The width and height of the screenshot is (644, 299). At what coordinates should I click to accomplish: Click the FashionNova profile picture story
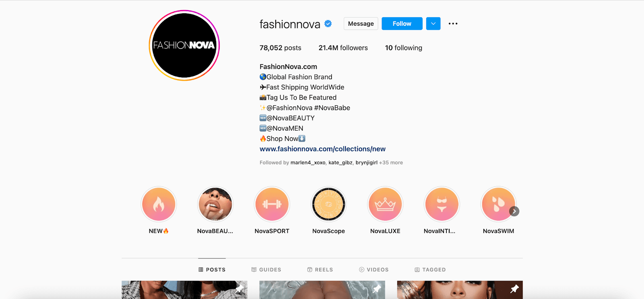[184, 45]
